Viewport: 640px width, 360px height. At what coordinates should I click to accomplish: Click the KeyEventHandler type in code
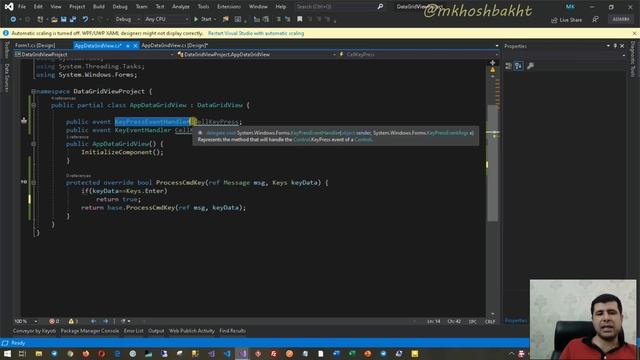143,130
